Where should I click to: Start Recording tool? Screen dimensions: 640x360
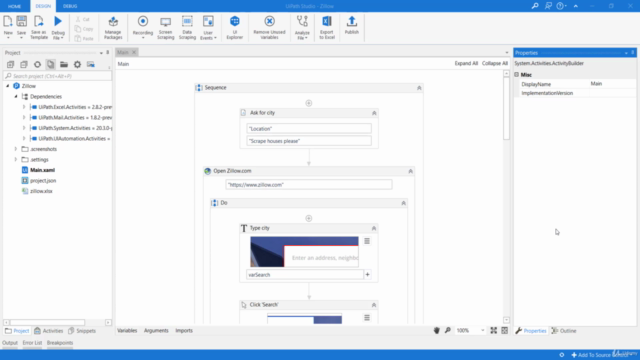coord(143,27)
